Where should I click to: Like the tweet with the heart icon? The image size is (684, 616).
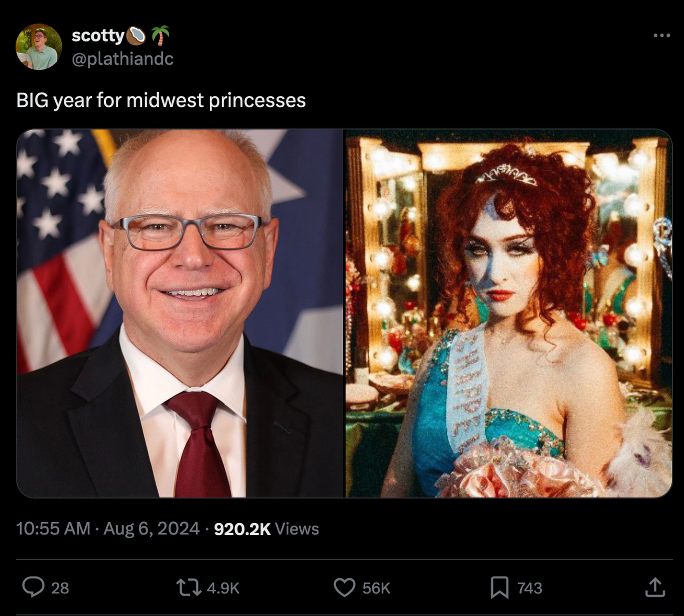pyautogui.click(x=344, y=587)
